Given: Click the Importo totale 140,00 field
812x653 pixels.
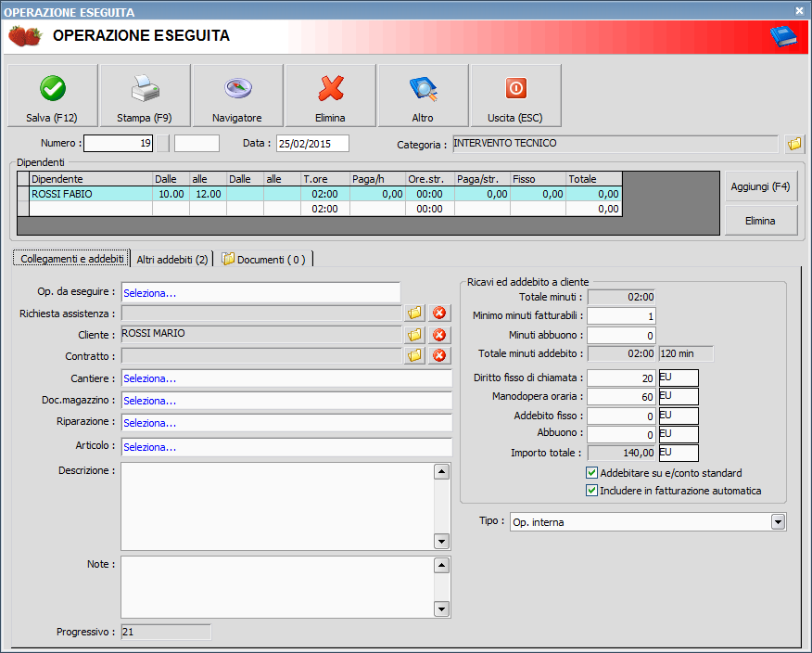Looking at the screenshot, I should point(621,453).
